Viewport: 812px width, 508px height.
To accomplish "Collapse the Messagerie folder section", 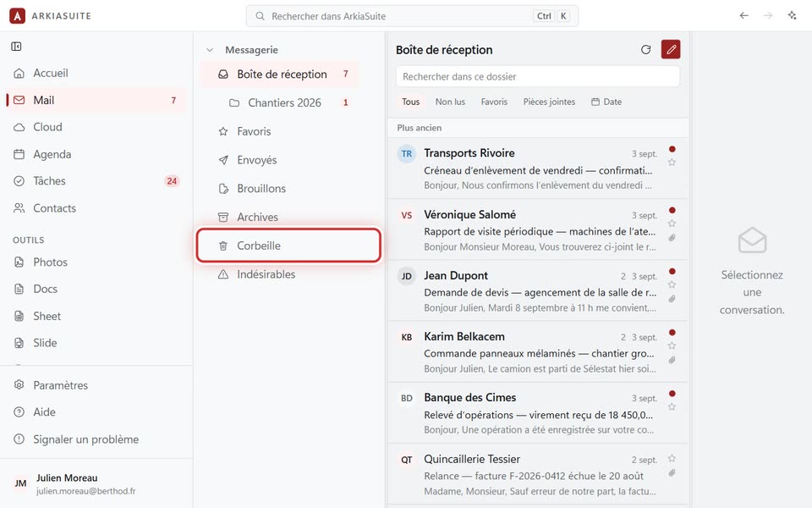I will click(210, 50).
